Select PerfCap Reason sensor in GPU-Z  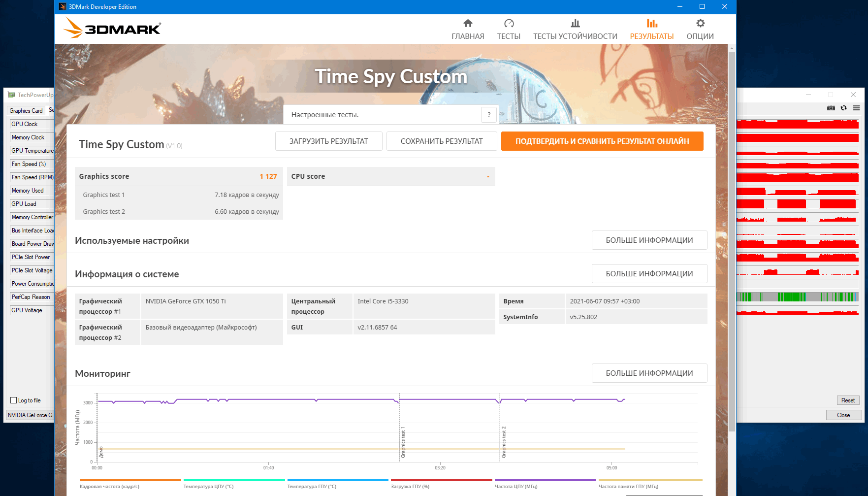click(x=32, y=297)
